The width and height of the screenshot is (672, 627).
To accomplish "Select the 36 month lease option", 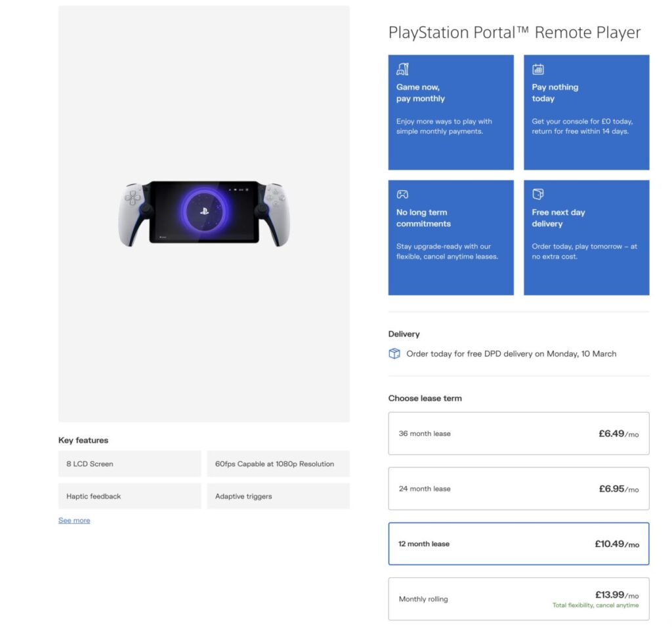I will 518,434.
